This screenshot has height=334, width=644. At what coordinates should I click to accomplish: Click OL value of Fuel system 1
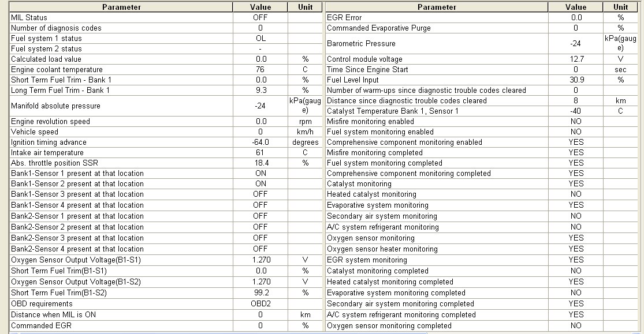260,38
